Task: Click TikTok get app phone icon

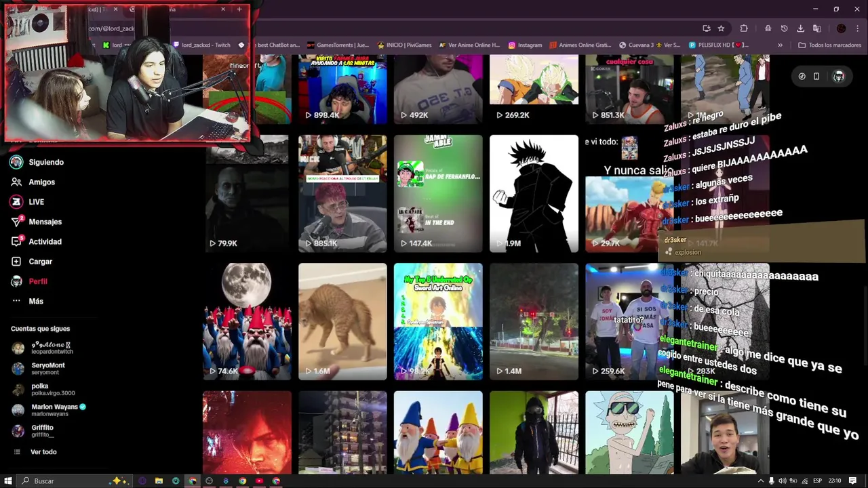Action: (816, 77)
